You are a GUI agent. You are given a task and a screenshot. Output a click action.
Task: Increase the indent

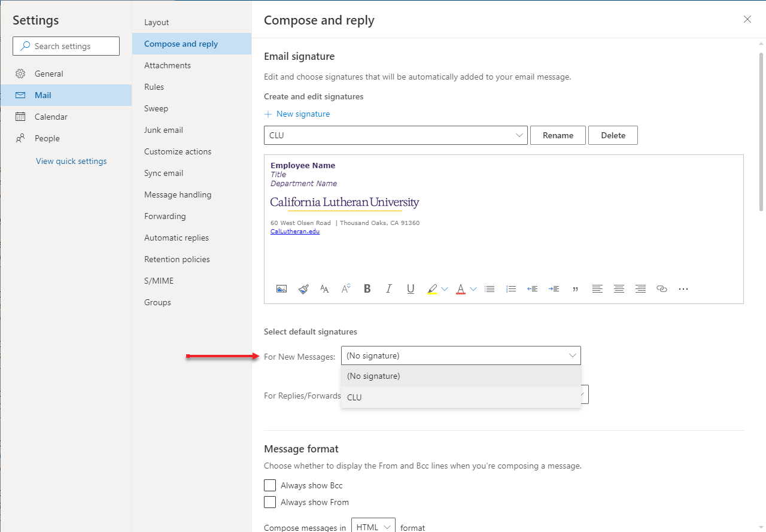pos(554,289)
